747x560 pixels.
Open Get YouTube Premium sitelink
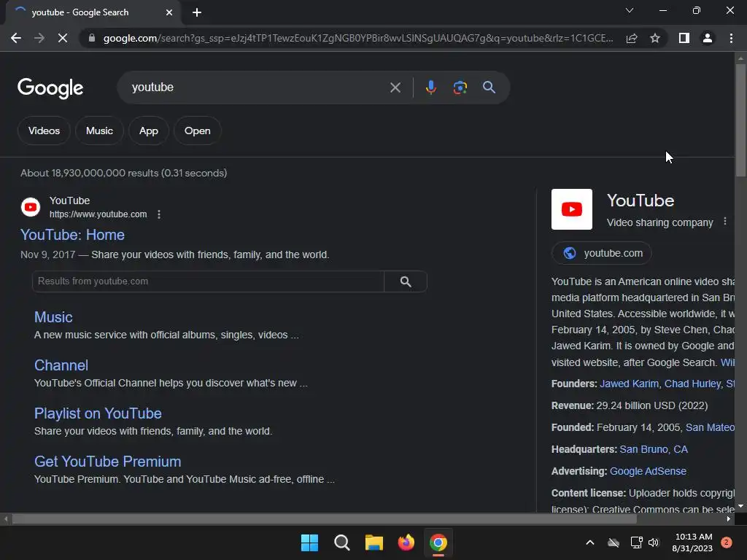(108, 462)
